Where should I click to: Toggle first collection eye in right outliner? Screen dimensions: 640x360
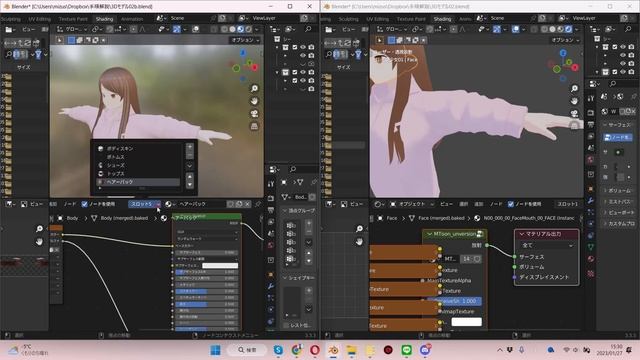(x=623, y=47)
